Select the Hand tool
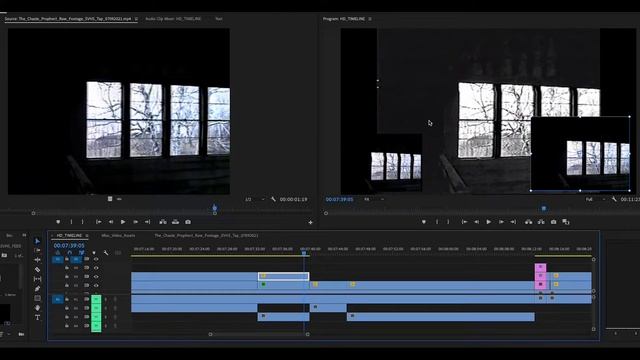The height and width of the screenshot is (360, 640). [37, 308]
